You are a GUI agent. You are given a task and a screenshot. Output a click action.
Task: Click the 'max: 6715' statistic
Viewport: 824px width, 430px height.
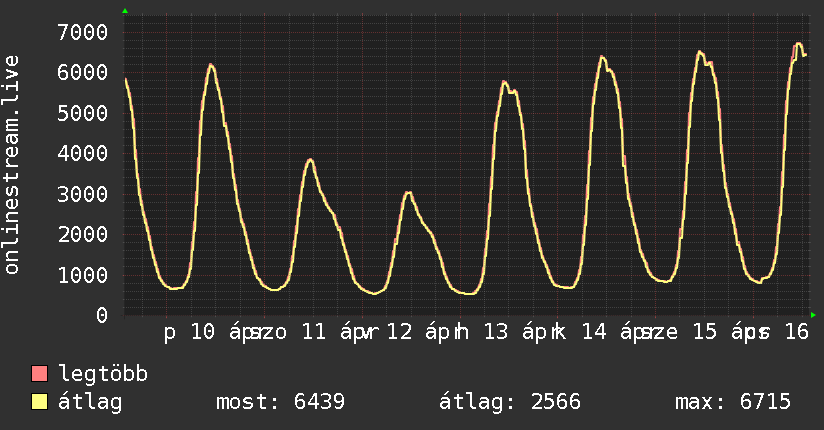tap(733, 402)
